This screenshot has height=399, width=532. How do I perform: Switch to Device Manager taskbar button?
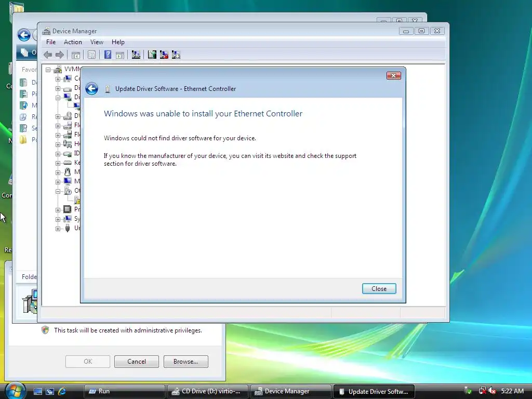[291, 391]
